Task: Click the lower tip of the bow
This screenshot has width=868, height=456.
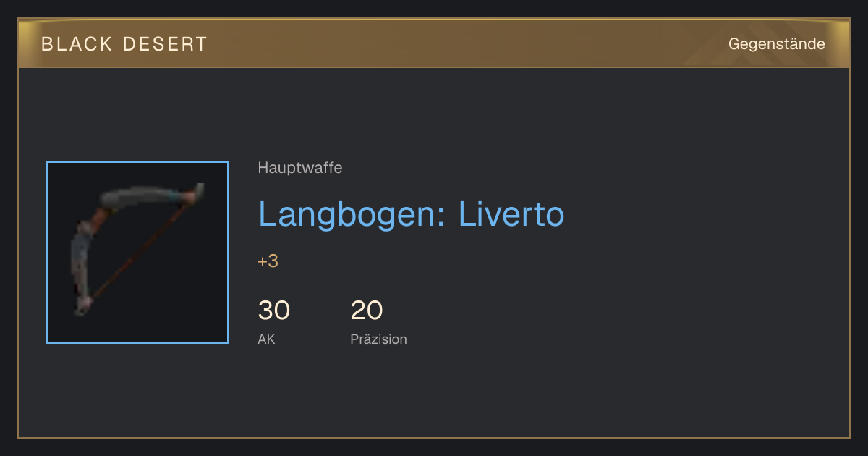Action: pyautogui.click(x=83, y=304)
